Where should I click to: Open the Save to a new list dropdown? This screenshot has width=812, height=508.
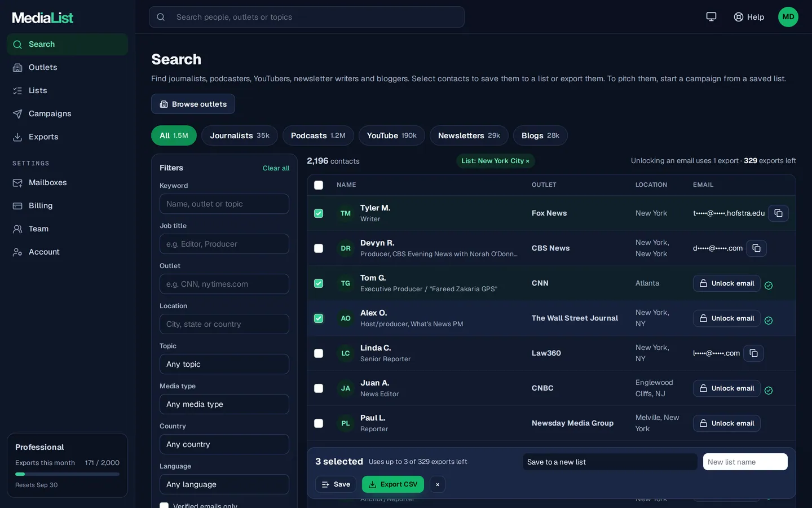pos(610,462)
